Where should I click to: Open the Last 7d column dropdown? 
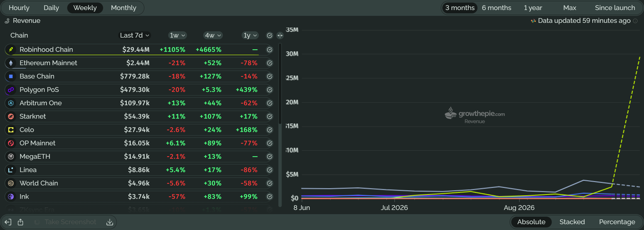pos(135,35)
